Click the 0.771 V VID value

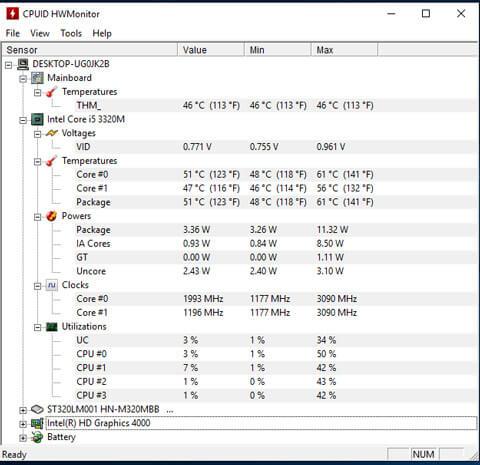[197, 147]
